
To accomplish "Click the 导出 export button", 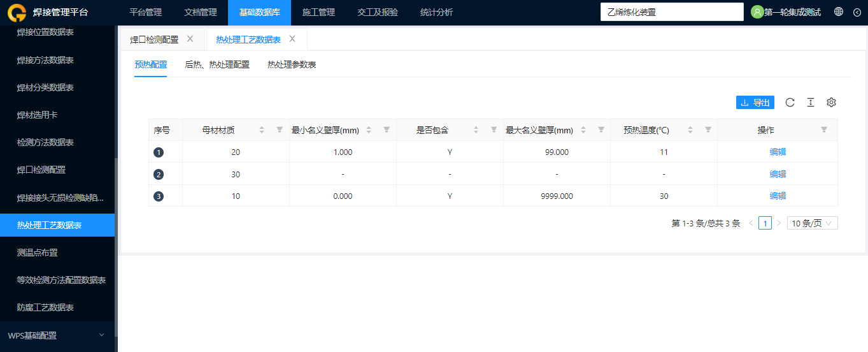I will click(755, 103).
